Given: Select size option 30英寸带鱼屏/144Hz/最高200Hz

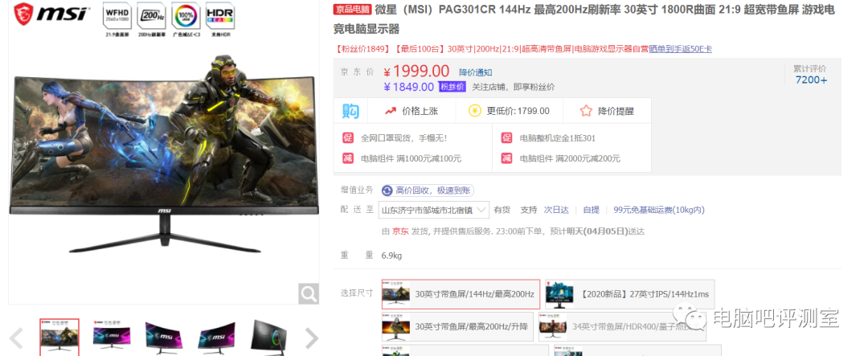Looking at the screenshot, I should coord(461,294).
